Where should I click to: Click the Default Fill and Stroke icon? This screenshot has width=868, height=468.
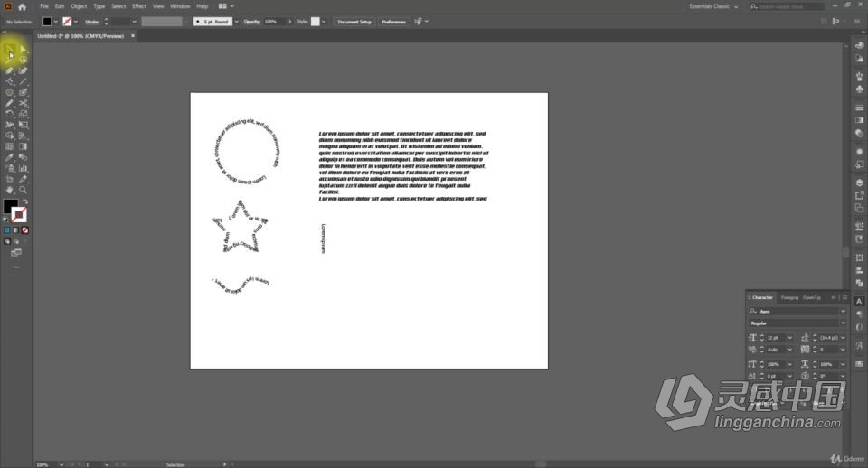pos(6,220)
